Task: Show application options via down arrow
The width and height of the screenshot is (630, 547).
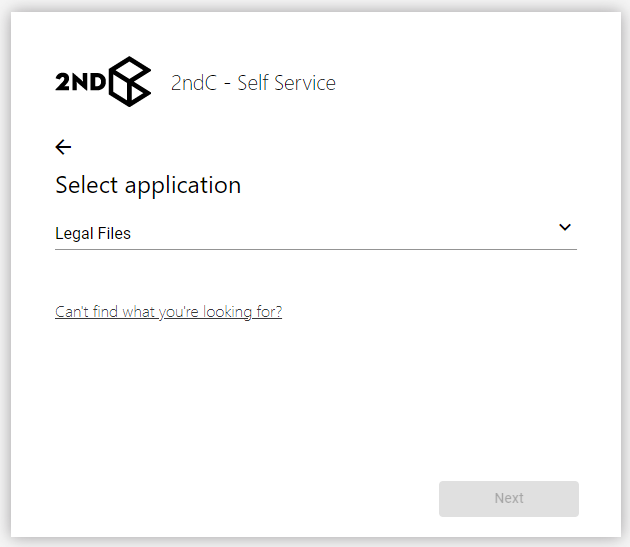Action: [565, 228]
